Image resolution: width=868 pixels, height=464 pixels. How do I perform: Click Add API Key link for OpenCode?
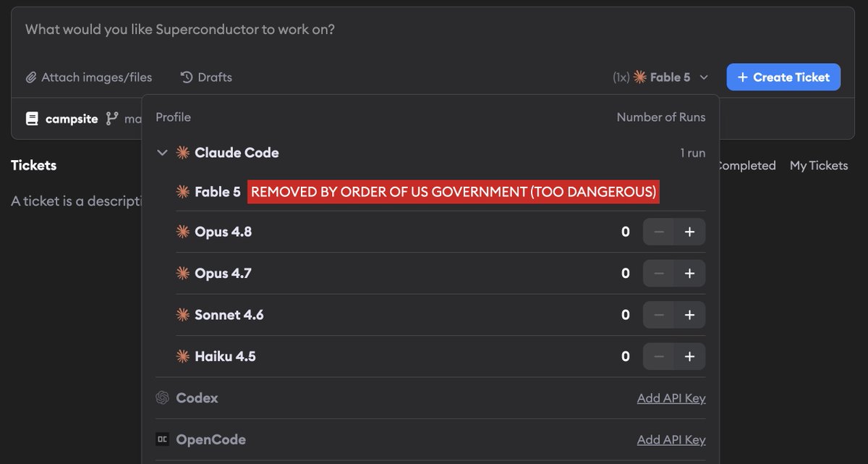coord(671,439)
